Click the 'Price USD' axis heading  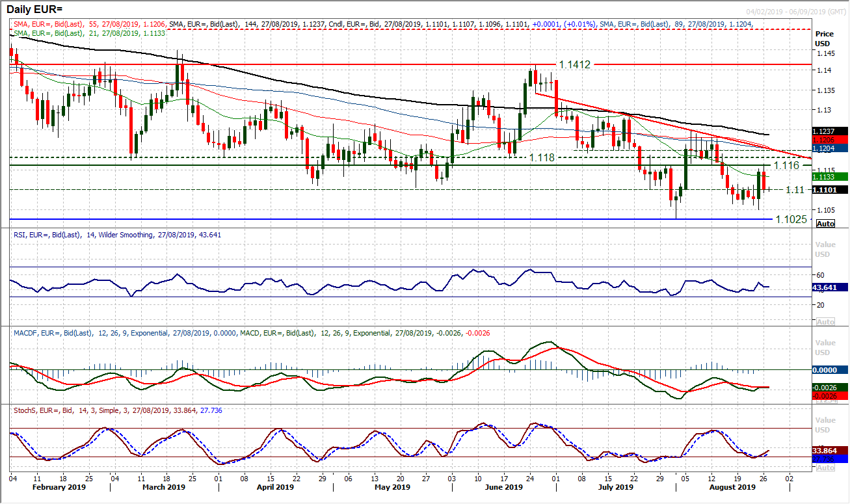[824, 38]
